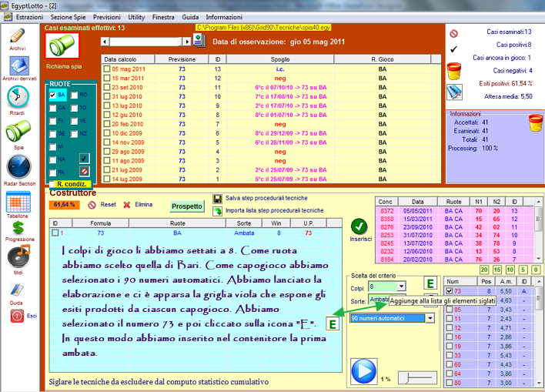Open the Colpi dropdown

pyautogui.click(x=402, y=286)
